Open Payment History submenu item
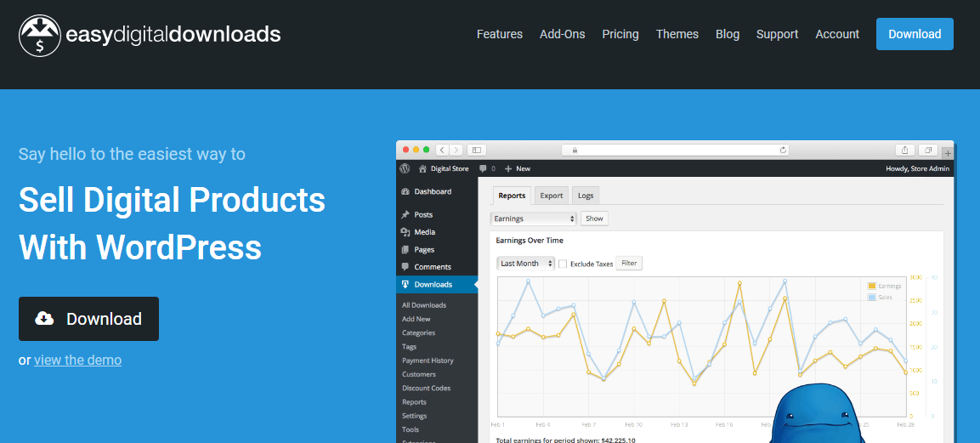 tap(428, 361)
